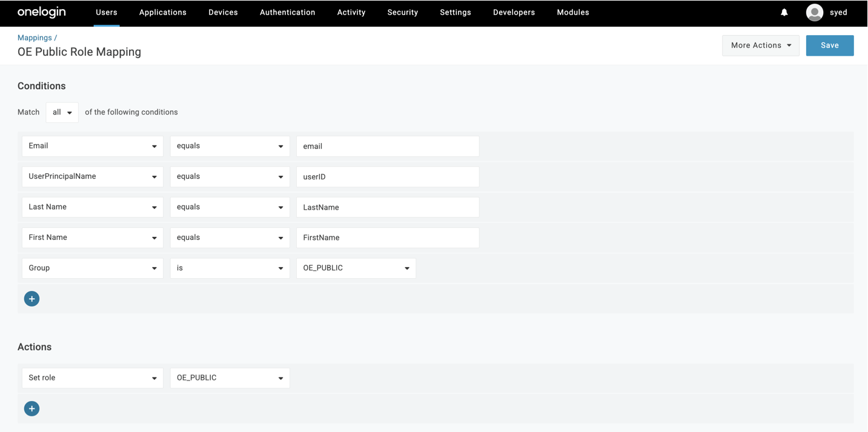Open the First Name field dropdown
Screen dimensions: 868x432
click(x=93, y=238)
